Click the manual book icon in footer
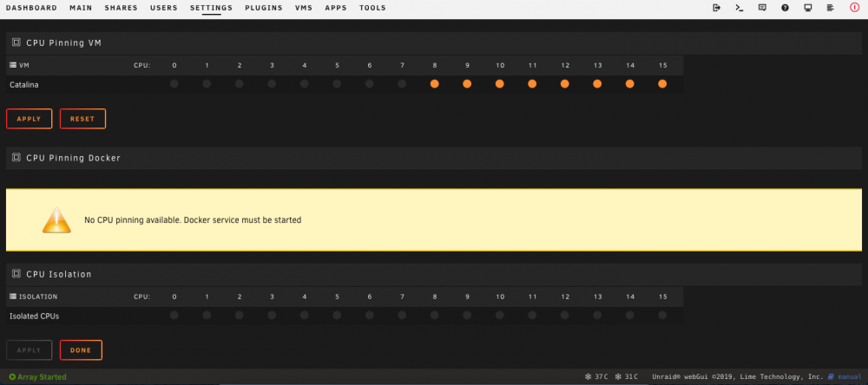This screenshot has width=868, height=385. [831, 376]
